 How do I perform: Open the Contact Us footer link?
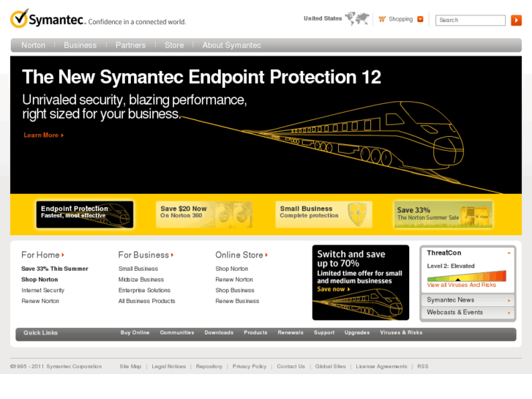click(291, 366)
